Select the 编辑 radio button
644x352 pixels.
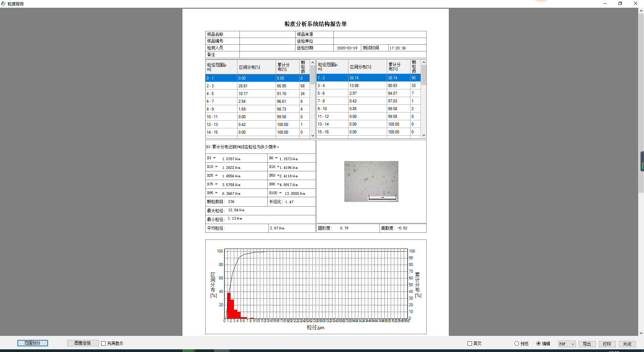click(538, 343)
